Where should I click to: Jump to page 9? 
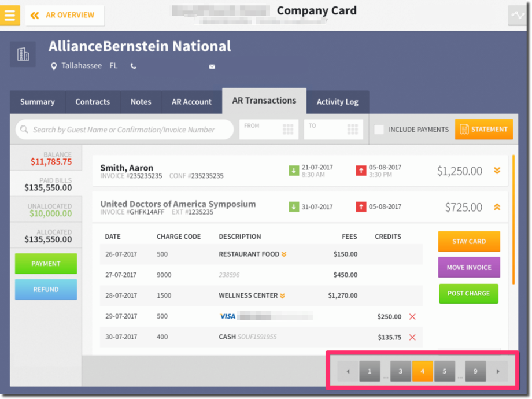point(475,371)
